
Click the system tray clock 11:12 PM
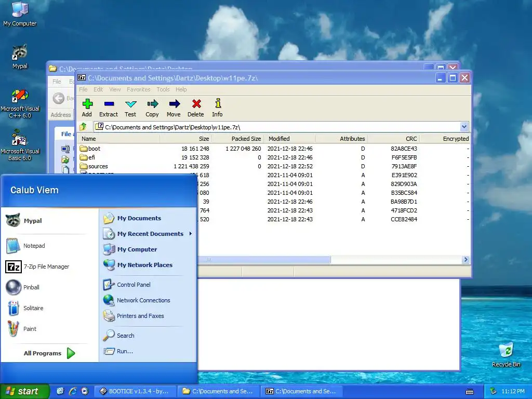pyautogui.click(x=513, y=391)
